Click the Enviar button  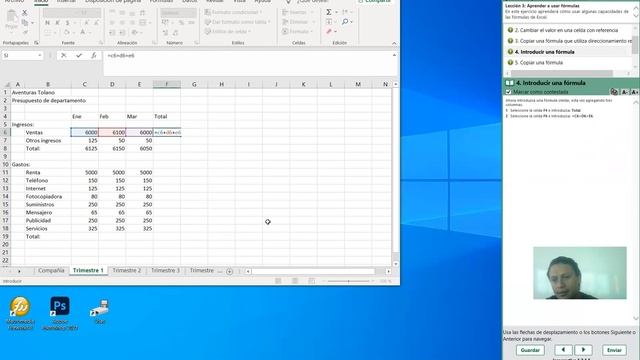point(614,350)
